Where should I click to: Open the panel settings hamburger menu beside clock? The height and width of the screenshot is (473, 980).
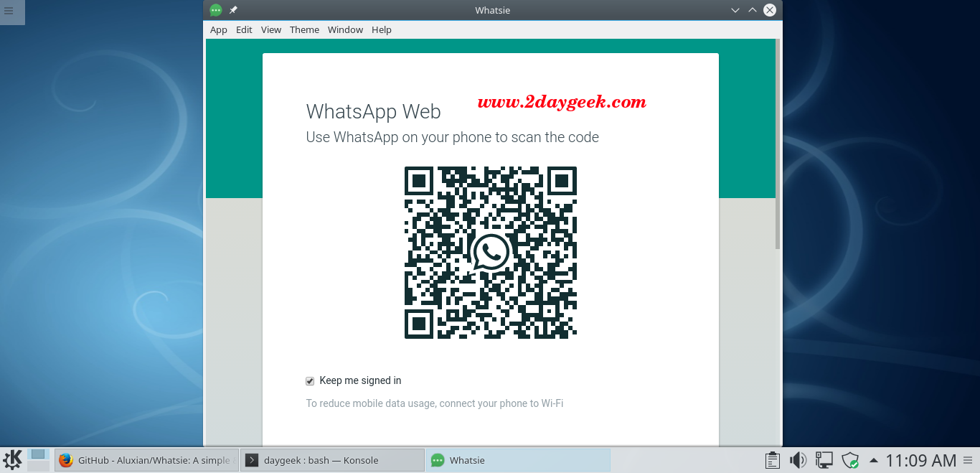(x=969, y=460)
